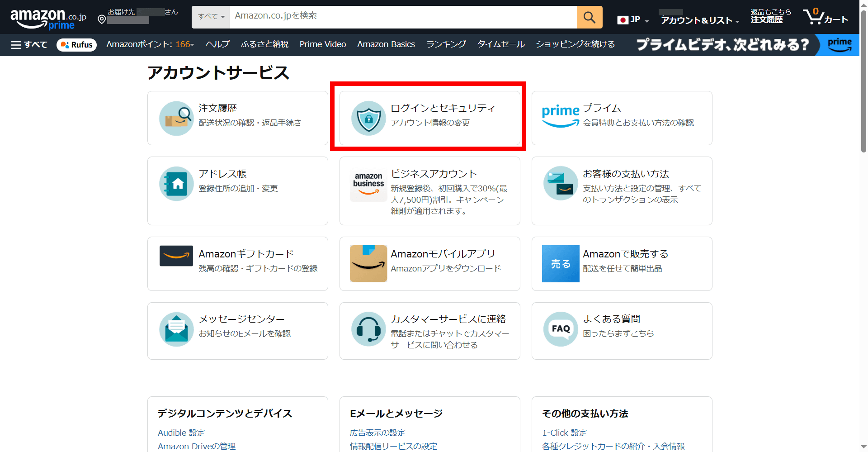
Task: Click the FAQ speech bubble icon
Action: [x=561, y=329]
